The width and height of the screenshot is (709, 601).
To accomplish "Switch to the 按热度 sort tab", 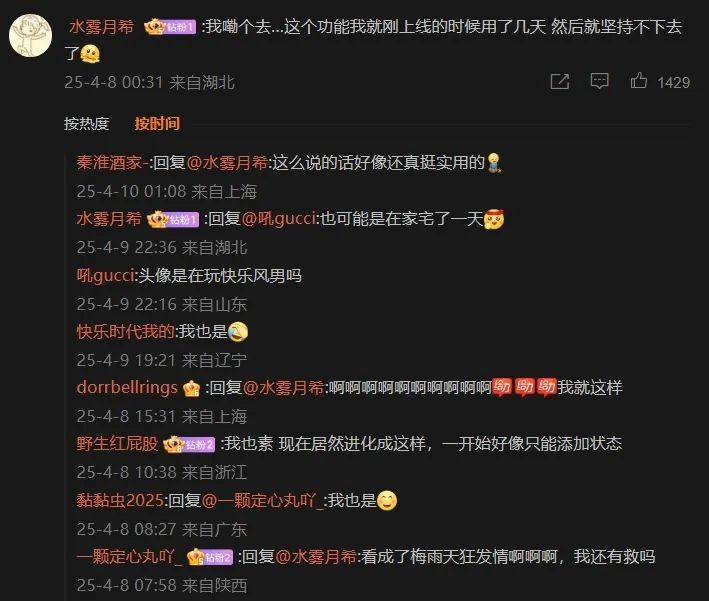I will coord(86,123).
